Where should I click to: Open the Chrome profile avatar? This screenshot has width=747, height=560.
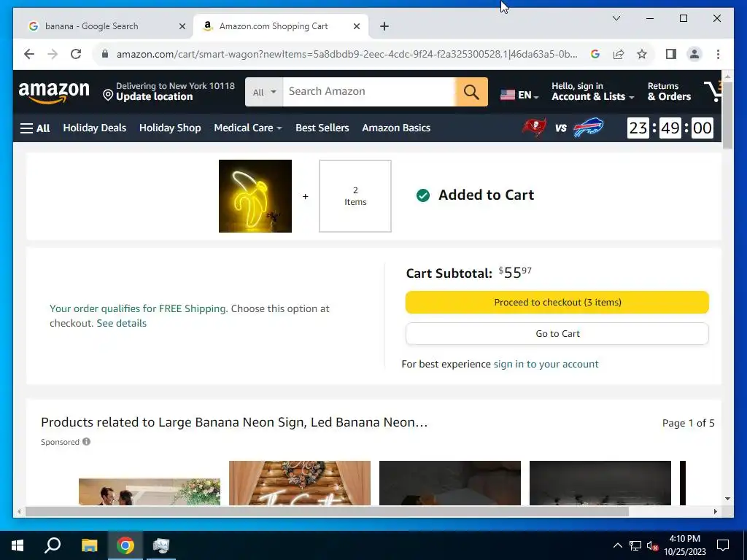pyautogui.click(x=694, y=54)
